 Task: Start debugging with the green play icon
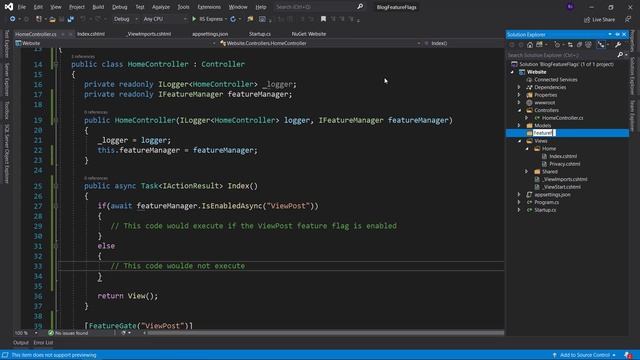point(194,19)
